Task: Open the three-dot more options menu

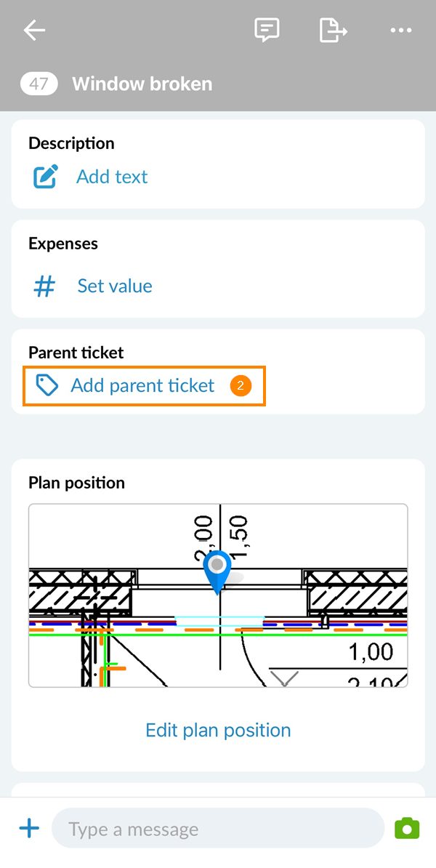Action: tap(400, 31)
